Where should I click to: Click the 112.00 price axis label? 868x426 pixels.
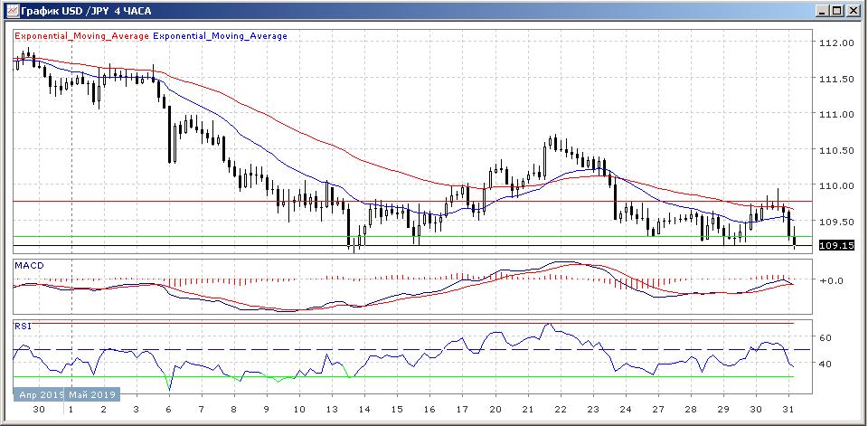835,43
